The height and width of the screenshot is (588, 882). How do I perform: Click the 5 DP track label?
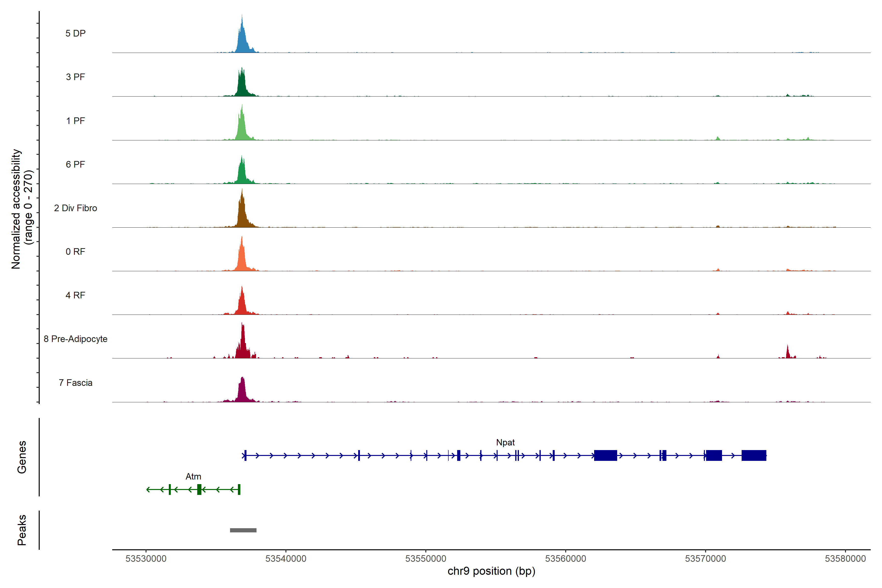(75, 33)
